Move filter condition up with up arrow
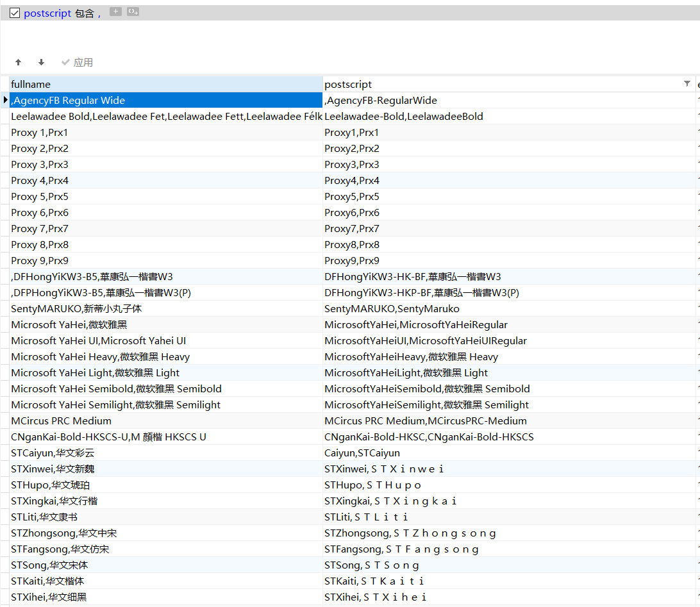This screenshot has height=607, width=700. pyautogui.click(x=19, y=62)
